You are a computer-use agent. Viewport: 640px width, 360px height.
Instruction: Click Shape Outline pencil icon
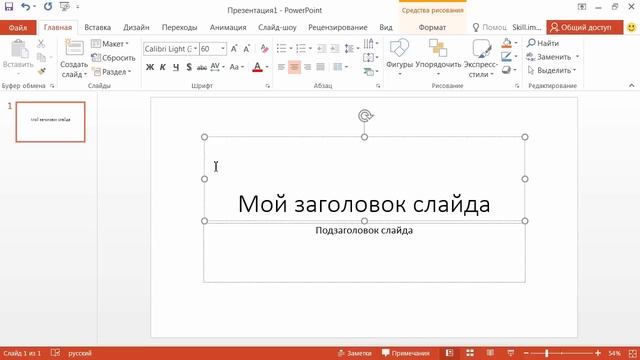[x=507, y=56]
